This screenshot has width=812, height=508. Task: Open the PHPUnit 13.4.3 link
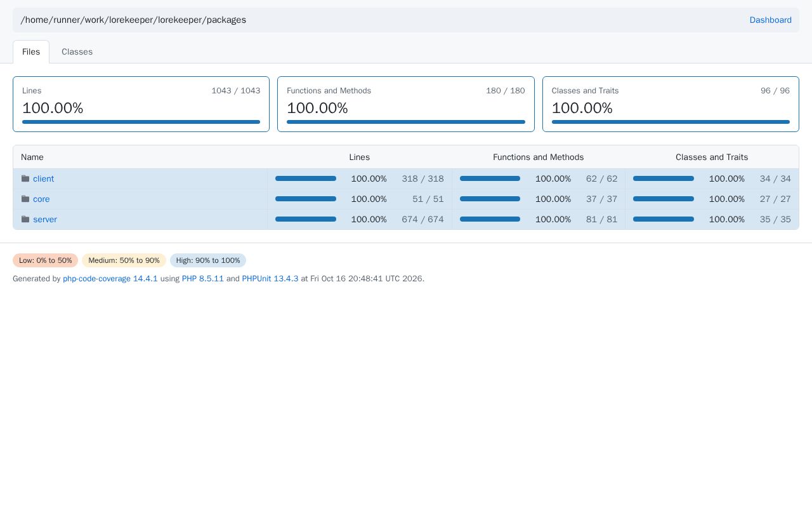click(270, 279)
